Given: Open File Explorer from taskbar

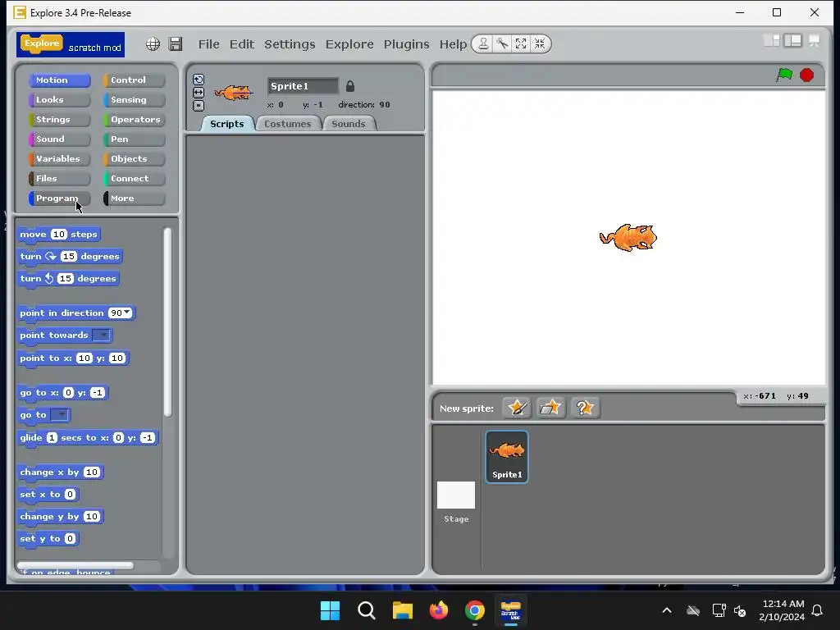Looking at the screenshot, I should (x=402, y=610).
